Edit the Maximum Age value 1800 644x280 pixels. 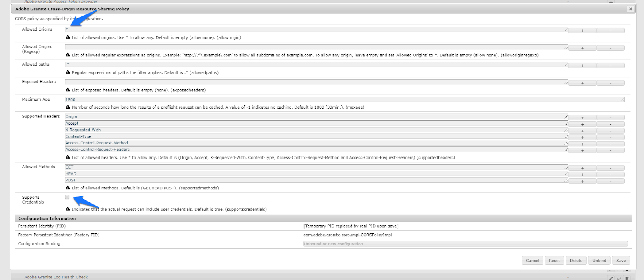click(x=345, y=99)
